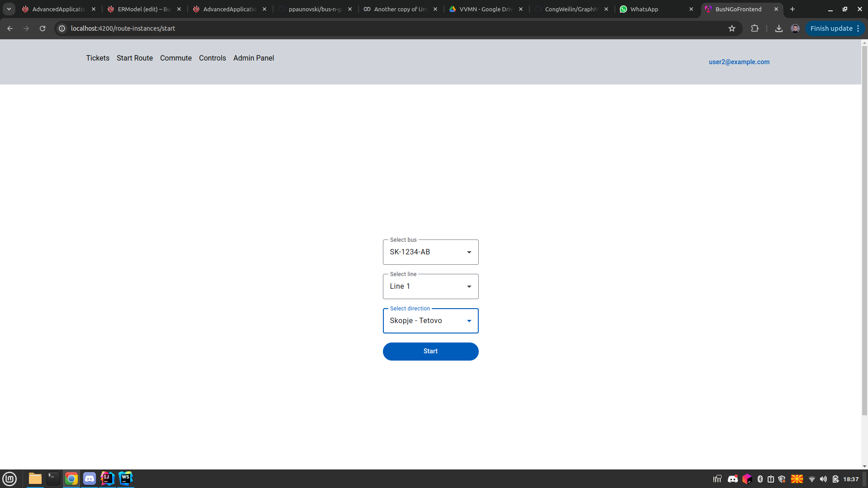Image resolution: width=868 pixels, height=488 pixels.
Task: Click the Back navigation arrow icon
Action: click(11, 28)
